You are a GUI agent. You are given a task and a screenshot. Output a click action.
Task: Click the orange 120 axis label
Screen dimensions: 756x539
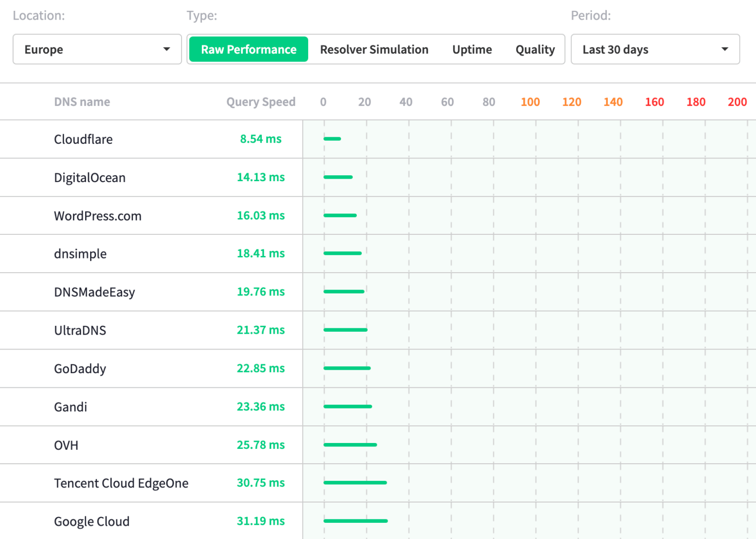[571, 102]
